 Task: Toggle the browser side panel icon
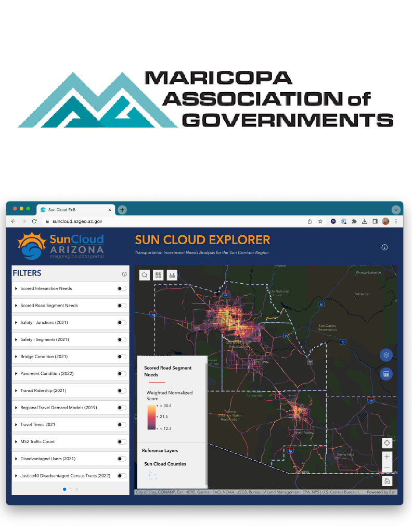pyautogui.click(x=375, y=221)
